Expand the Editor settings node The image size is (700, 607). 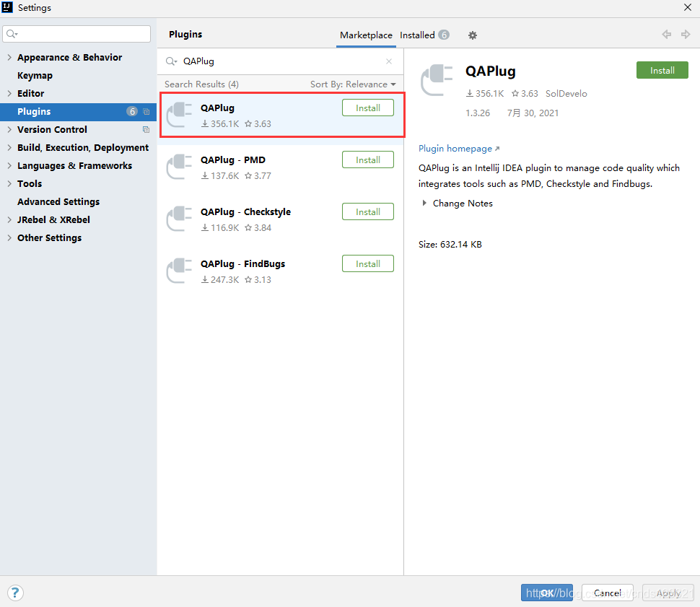point(9,93)
